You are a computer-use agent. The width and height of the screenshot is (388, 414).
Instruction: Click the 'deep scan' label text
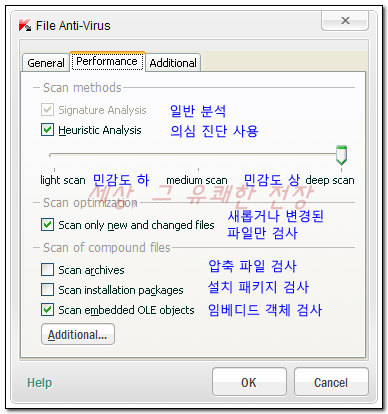[330, 180]
